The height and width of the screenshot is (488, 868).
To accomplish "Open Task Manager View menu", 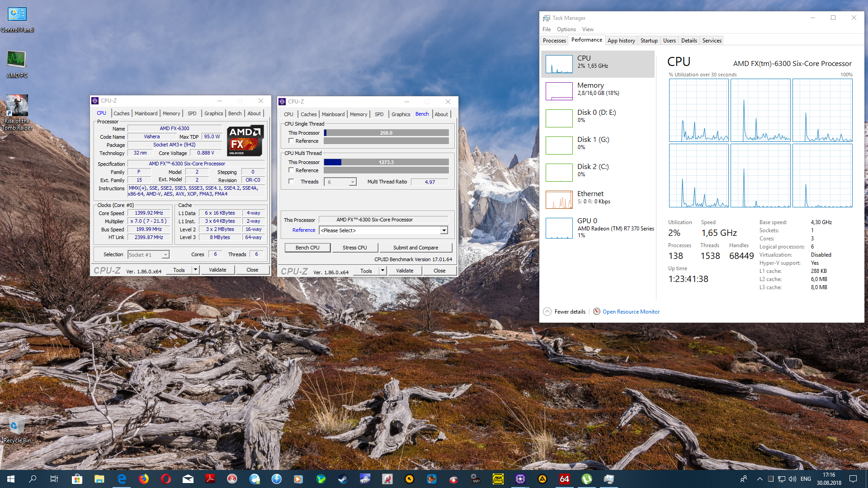I will (x=588, y=29).
